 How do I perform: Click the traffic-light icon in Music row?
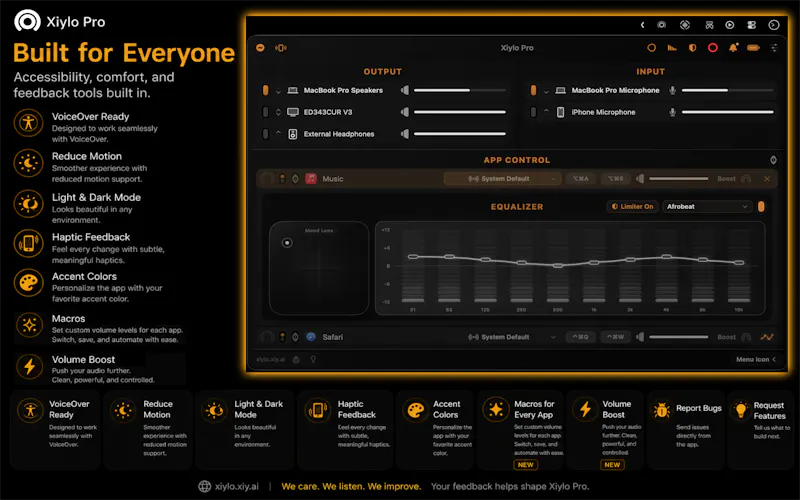click(x=282, y=179)
